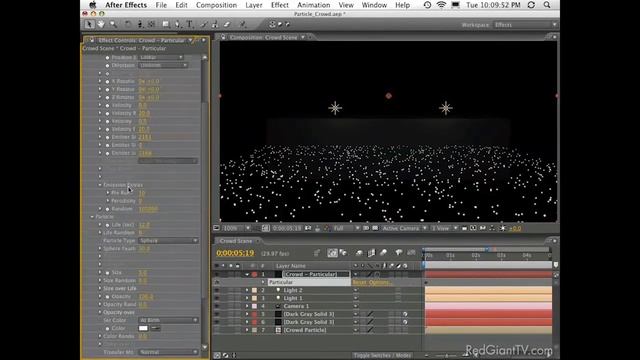Open the Workspace Effects dropdown
This screenshot has width=640, height=360.
[x=525, y=25]
